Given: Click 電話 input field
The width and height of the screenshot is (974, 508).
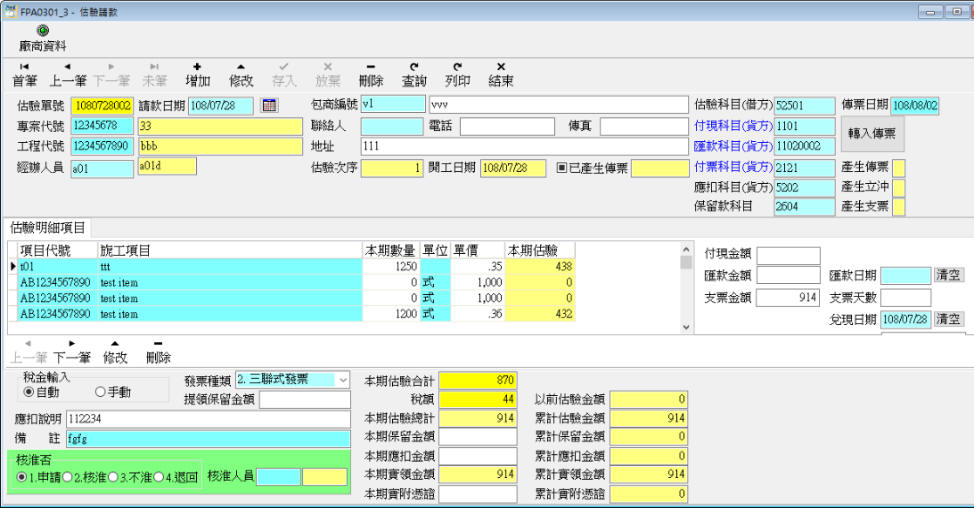Looking at the screenshot, I should point(507,126).
